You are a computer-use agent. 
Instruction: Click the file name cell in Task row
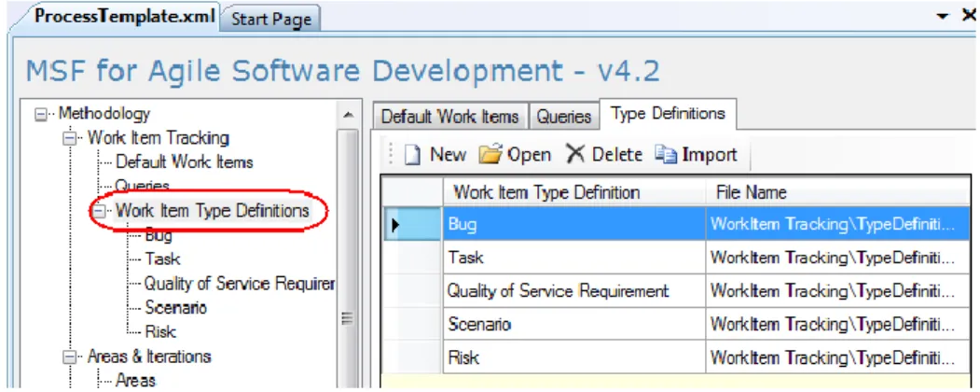837,257
